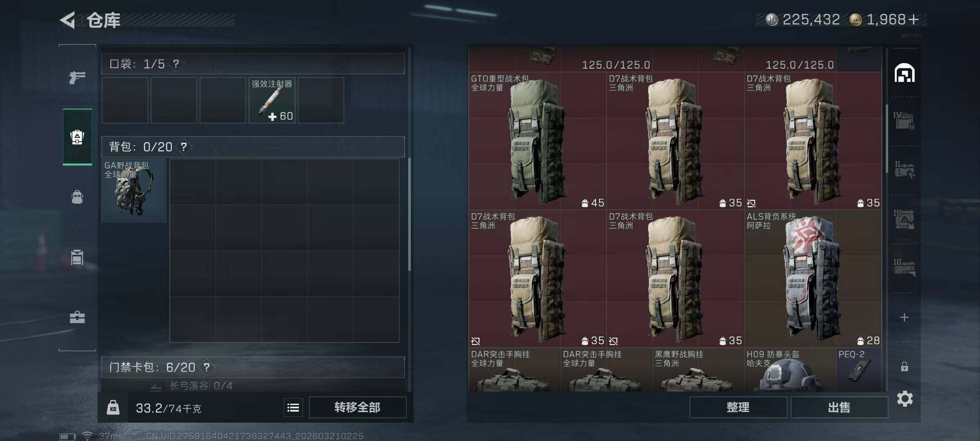Open warehouse settings gear icon

(904, 399)
